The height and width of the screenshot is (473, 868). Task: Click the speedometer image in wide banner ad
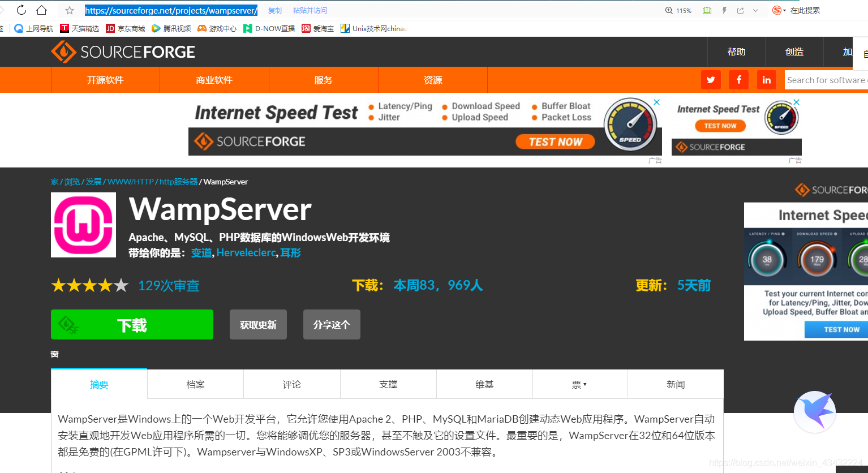tap(630, 124)
